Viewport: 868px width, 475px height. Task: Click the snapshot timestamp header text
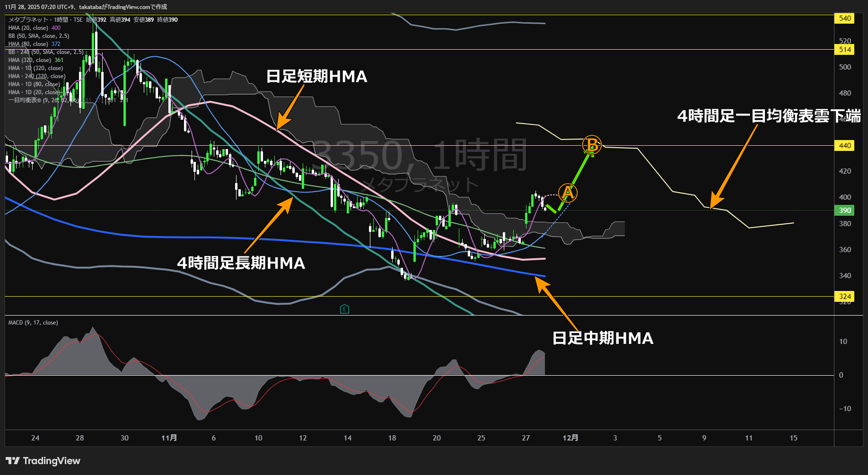coord(86,7)
